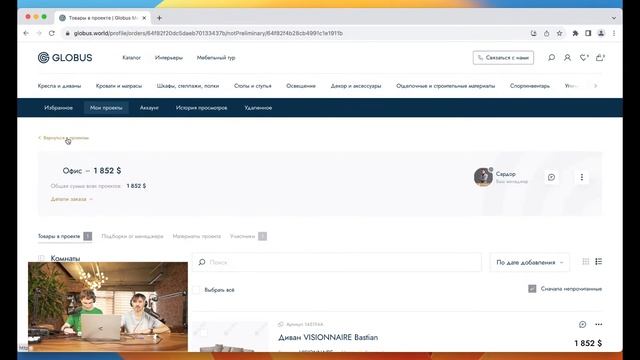Image resolution: width=640 pixels, height=360 pixels.
Task: Switch to grid view of products
Action: click(x=586, y=262)
